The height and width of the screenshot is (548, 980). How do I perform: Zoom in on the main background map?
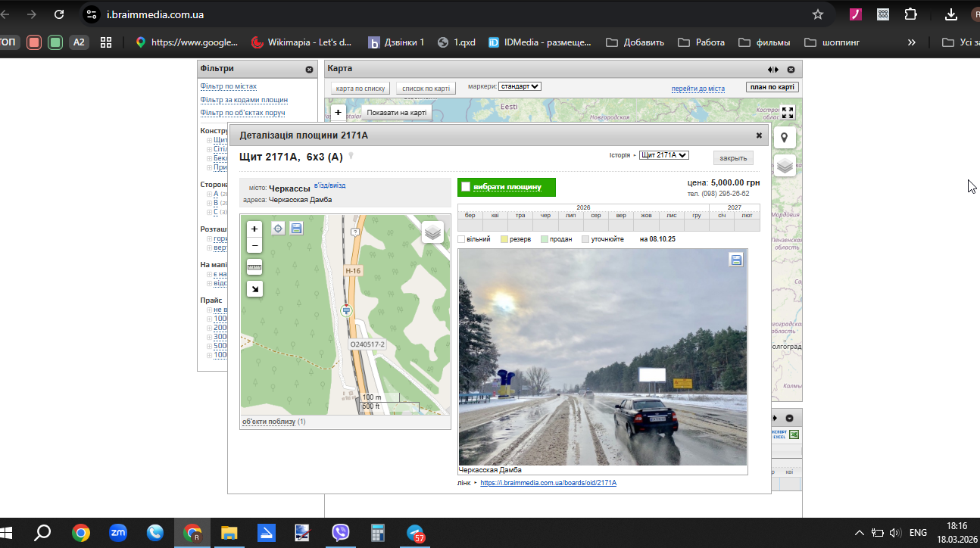tap(338, 113)
